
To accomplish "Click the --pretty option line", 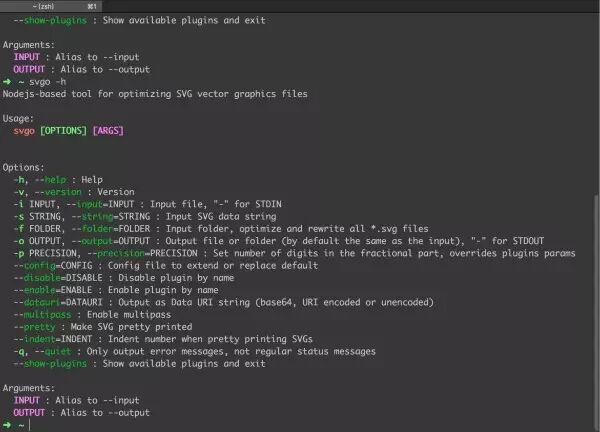I will (x=103, y=327).
